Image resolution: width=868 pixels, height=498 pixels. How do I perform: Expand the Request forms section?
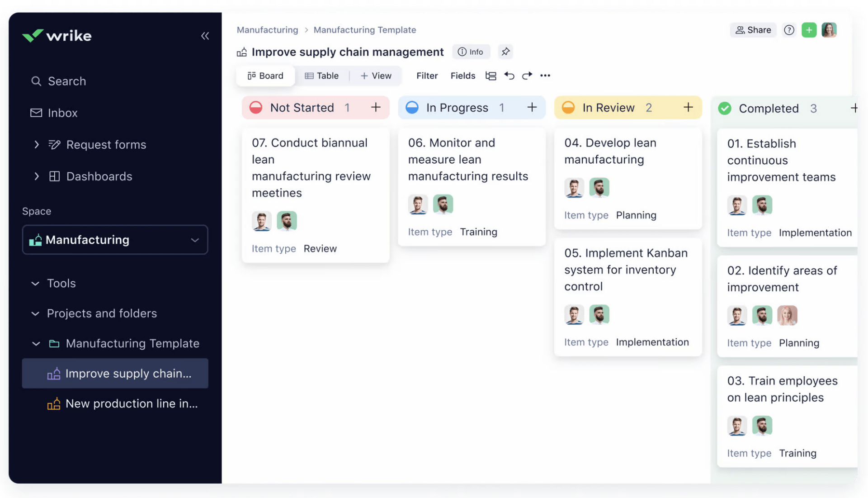point(37,145)
